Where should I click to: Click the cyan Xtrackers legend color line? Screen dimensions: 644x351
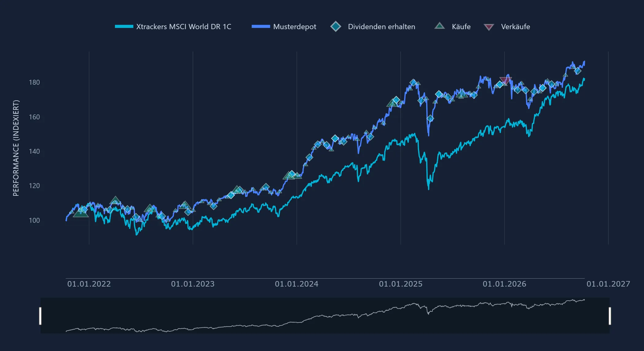point(124,26)
